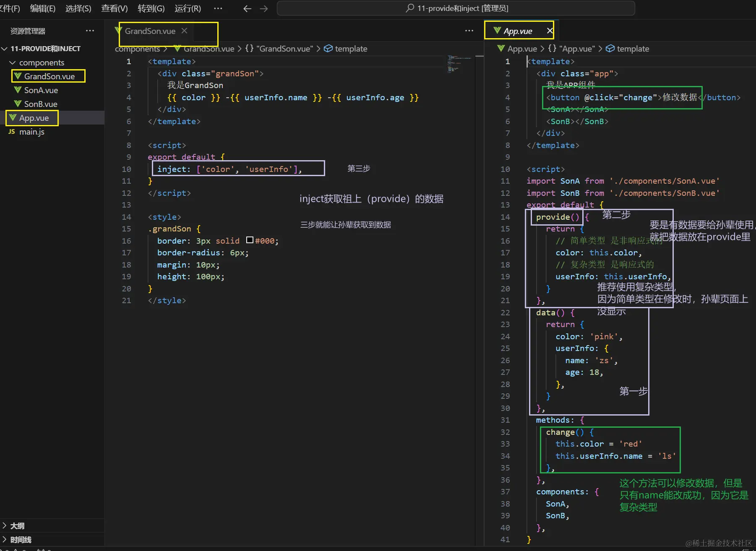Click the {} "GrandSon.vue" symbol breadcrumb
This screenshot has height=551, width=756.
click(279, 49)
